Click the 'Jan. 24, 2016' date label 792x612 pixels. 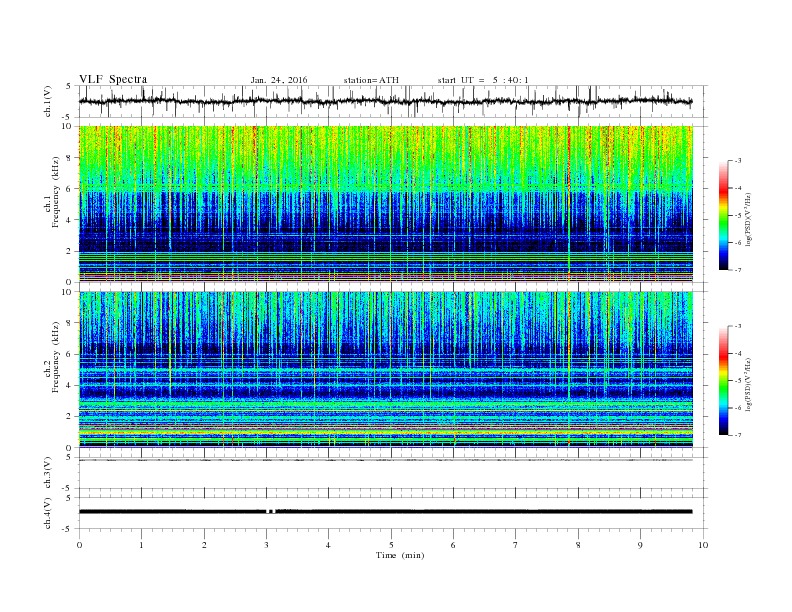click(279, 80)
